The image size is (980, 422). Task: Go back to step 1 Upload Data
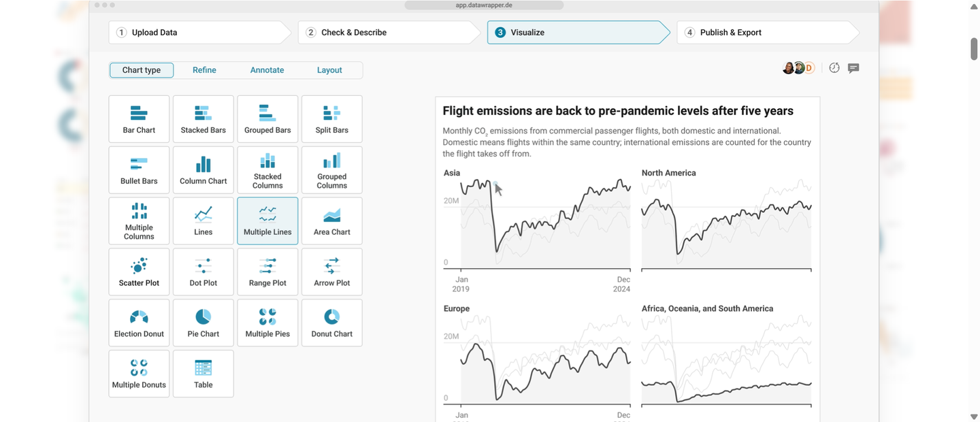(200, 33)
